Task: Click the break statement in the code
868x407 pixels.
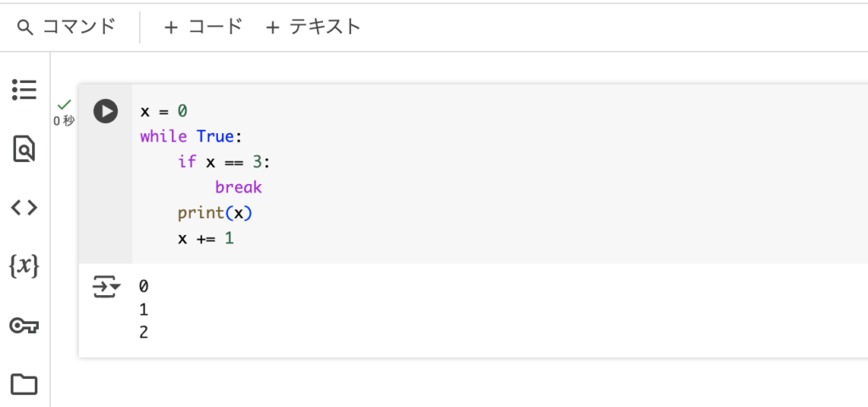Action: pyautogui.click(x=238, y=187)
